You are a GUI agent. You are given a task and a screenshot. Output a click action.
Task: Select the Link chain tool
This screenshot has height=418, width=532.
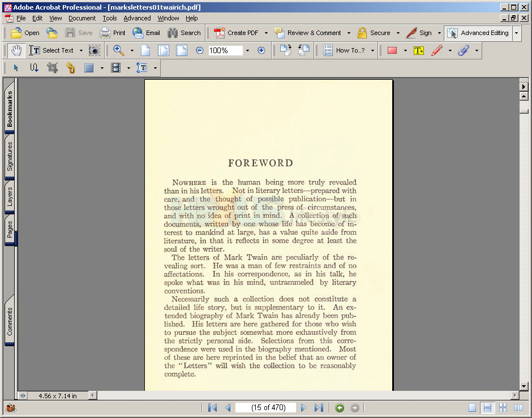[70, 68]
